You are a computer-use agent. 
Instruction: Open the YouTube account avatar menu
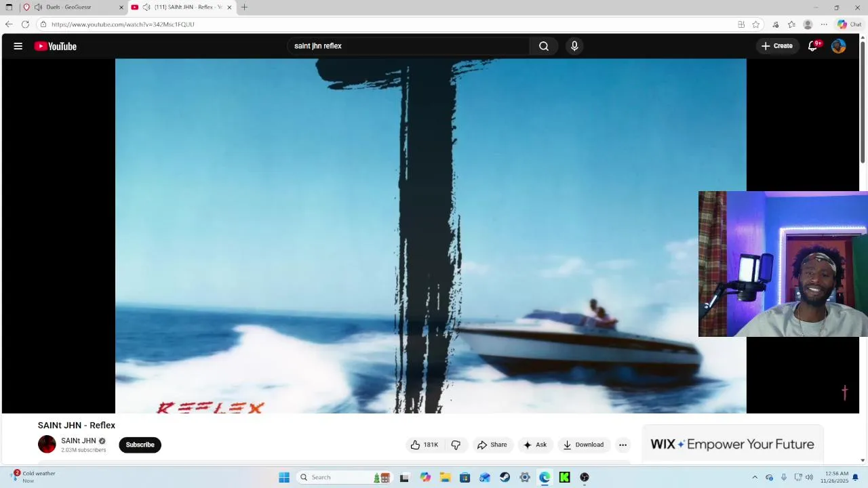(839, 46)
